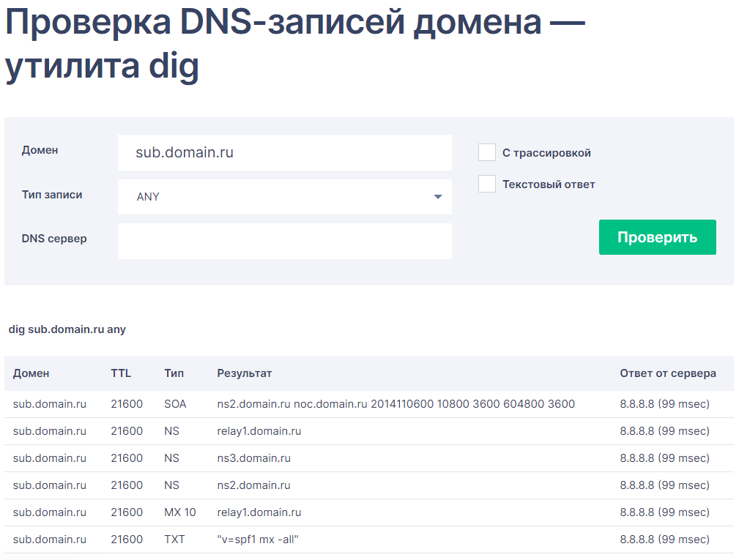Viewport: 739px width, 560px height.
Task: Click the Тип column header
Action: 174,373
